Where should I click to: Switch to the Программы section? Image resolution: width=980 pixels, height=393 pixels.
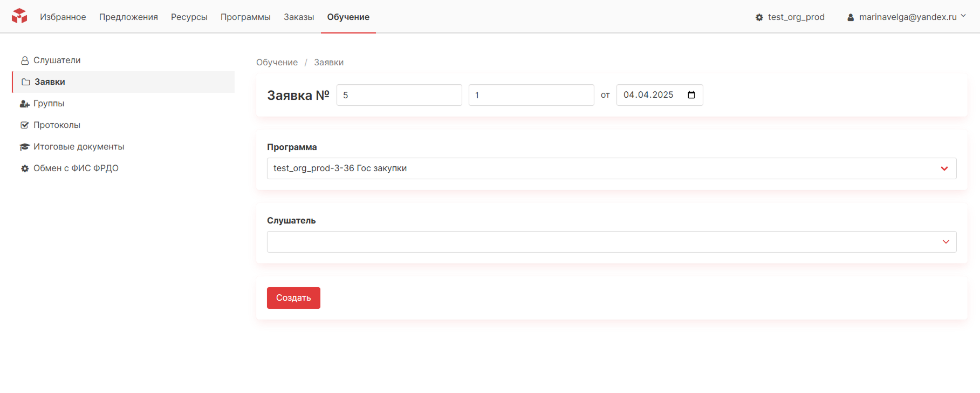coord(245,17)
